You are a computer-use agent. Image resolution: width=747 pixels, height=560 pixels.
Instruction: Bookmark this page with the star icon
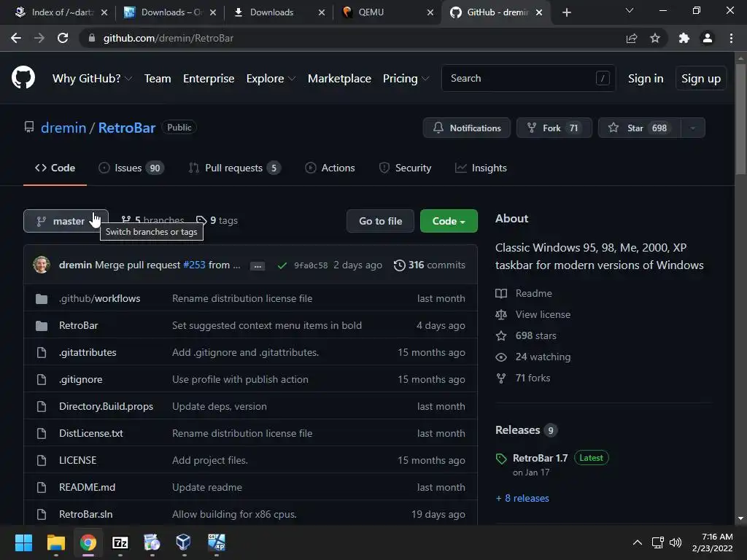click(655, 38)
